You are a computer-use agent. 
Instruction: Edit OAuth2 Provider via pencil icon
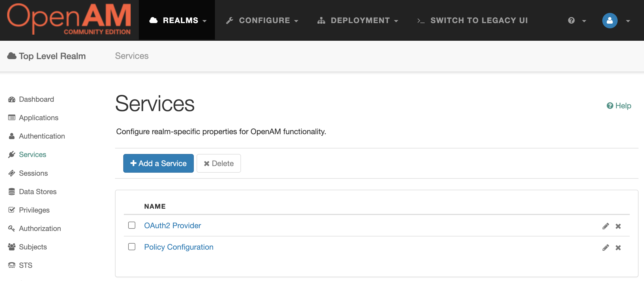click(606, 226)
